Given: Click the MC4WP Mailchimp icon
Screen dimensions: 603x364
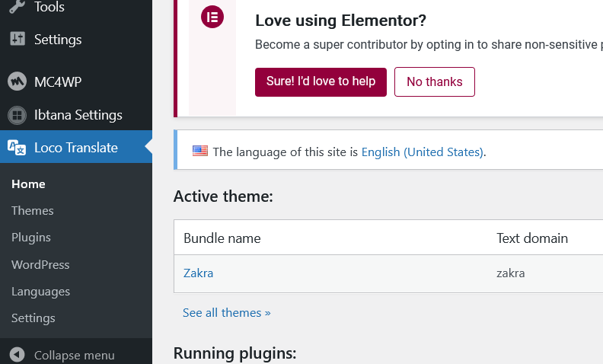Looking at the screenshot, I should [x=17, y=81].
